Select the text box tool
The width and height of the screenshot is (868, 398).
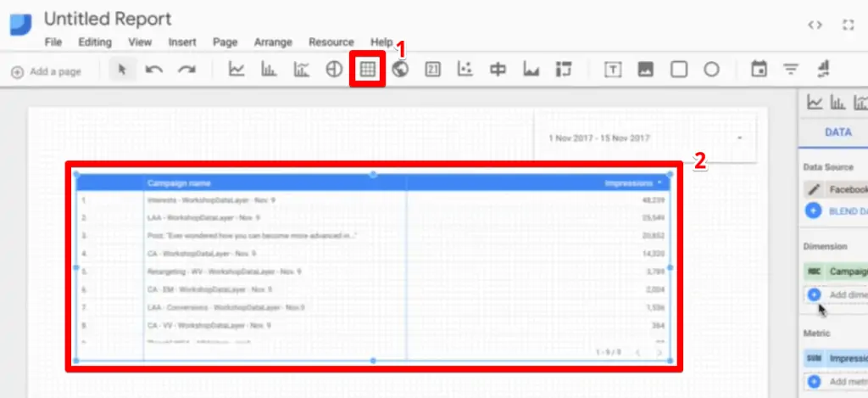tap(612, 70)
